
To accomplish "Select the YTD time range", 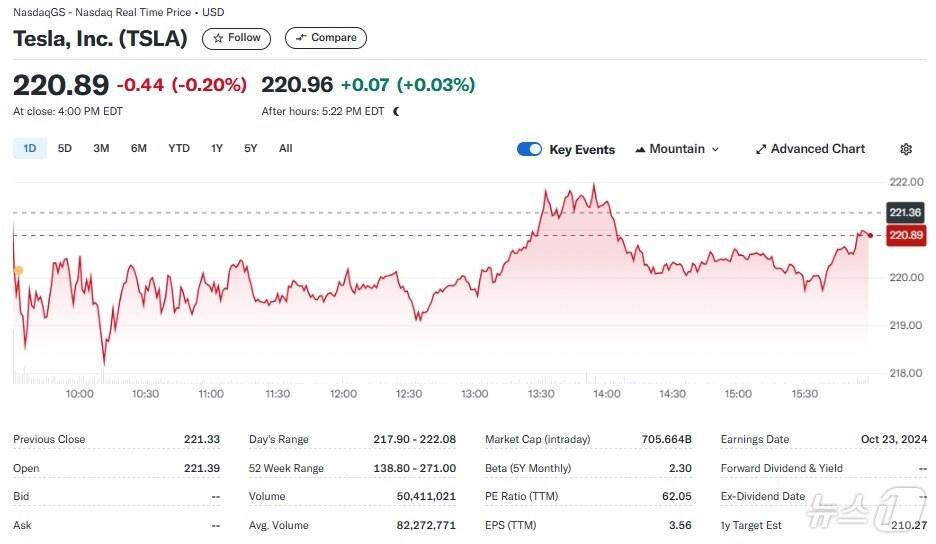I will (178, 149).
